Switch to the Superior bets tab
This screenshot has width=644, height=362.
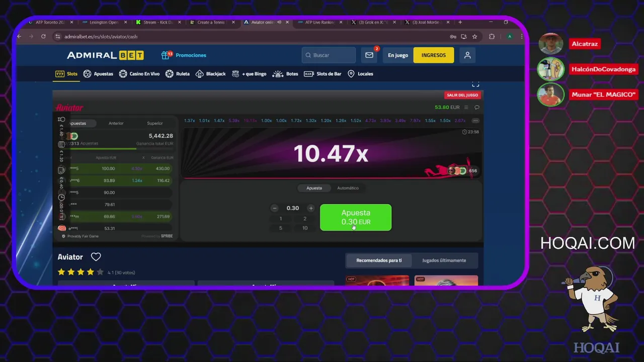point(155,123)
